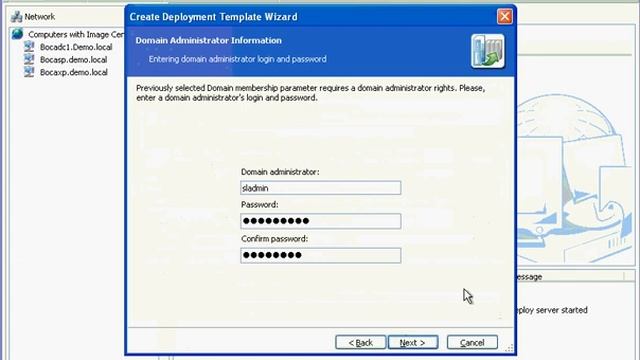Image resolution: width=640 pixels, height=360 pixels.
Task: Focus the Domain administrator input field
Action: click(x=321, y=188)
